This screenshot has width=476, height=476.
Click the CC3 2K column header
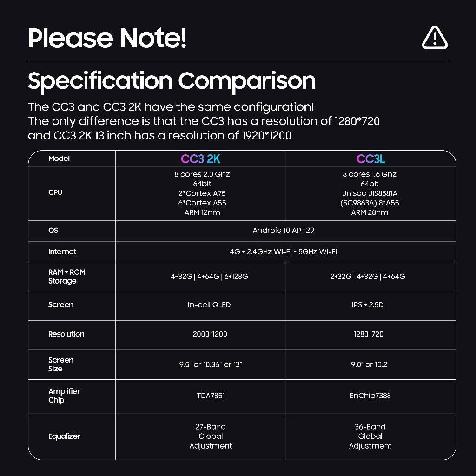tap(200, 159)
